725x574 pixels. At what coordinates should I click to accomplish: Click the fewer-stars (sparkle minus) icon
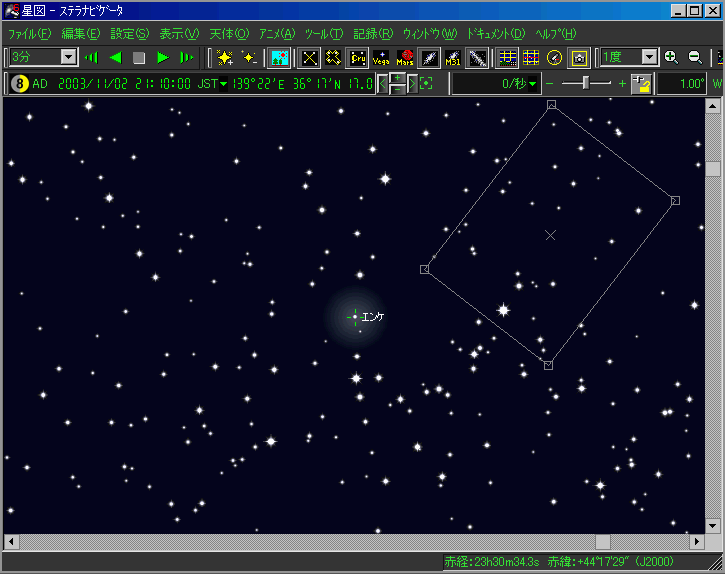249,58
